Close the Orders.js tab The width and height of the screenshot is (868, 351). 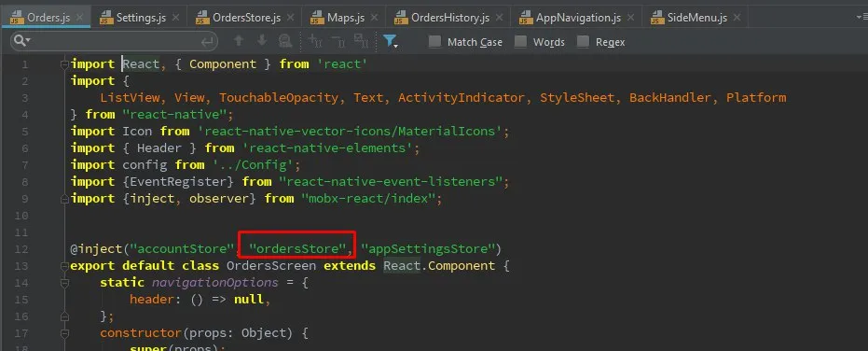[x=80, y=18]
